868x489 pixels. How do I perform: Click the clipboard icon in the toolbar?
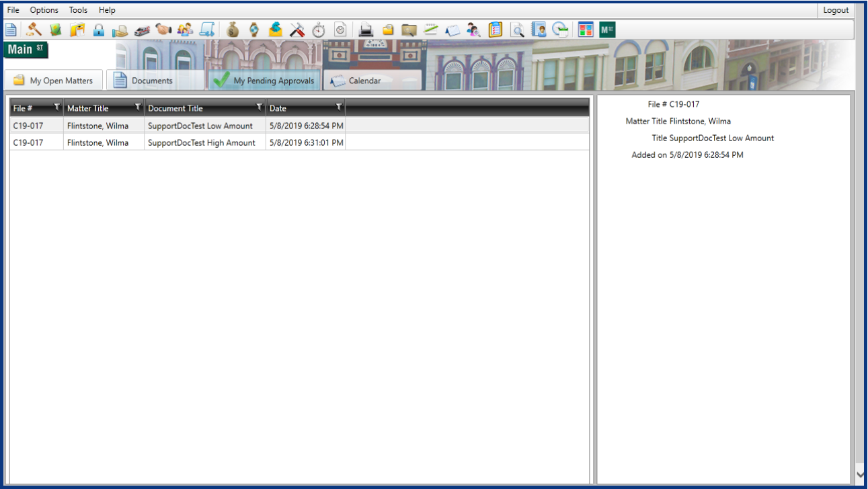[x=496, y=30]
